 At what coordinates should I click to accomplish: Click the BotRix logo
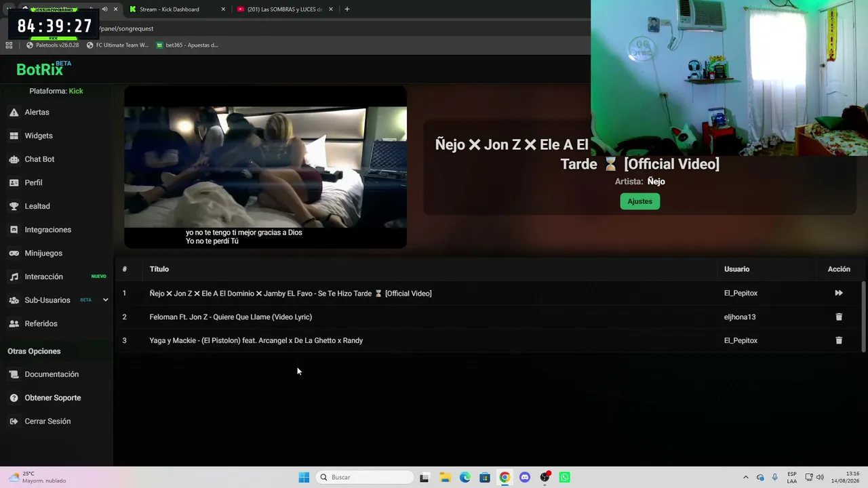[x=43, y=68]
